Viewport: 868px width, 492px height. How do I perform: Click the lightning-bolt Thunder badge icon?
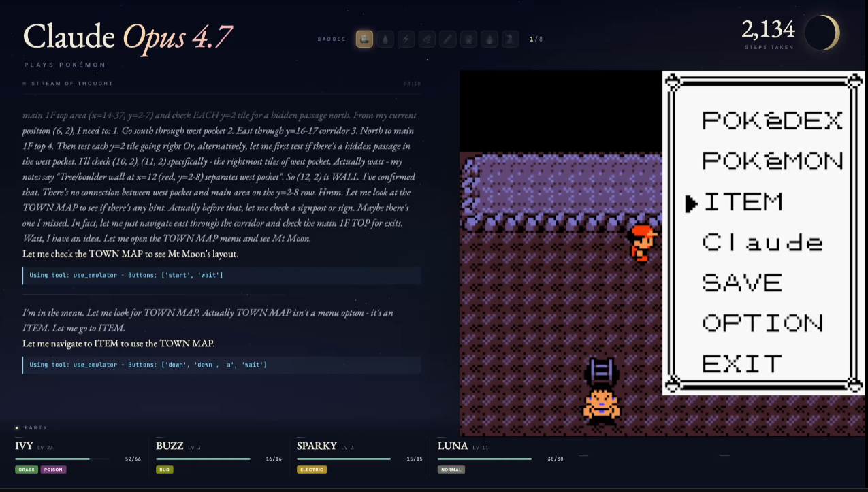[406, 39]
